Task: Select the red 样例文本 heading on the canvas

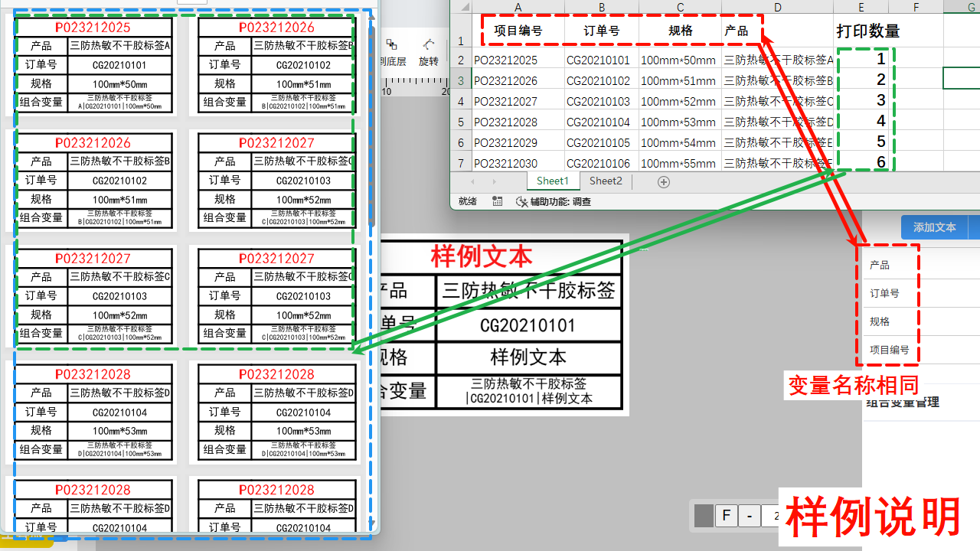Action: (481, 256)
